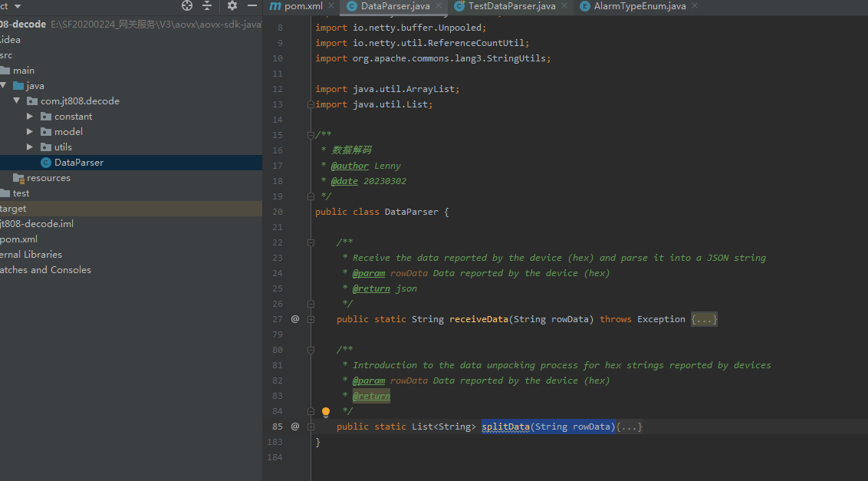Switch to the AlarmTypeEnum.java tab
This screenshot has height=481, width=868.
tap(639, 6)
